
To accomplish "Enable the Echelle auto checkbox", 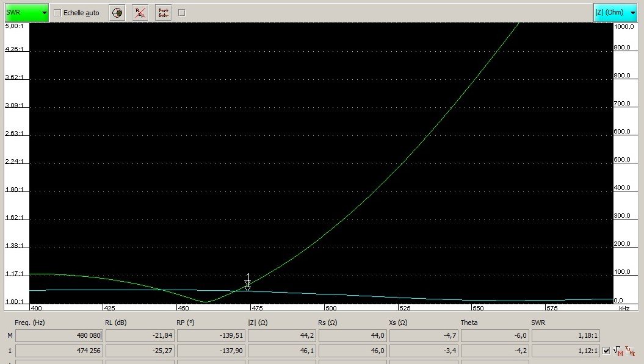I will [57, 13].
